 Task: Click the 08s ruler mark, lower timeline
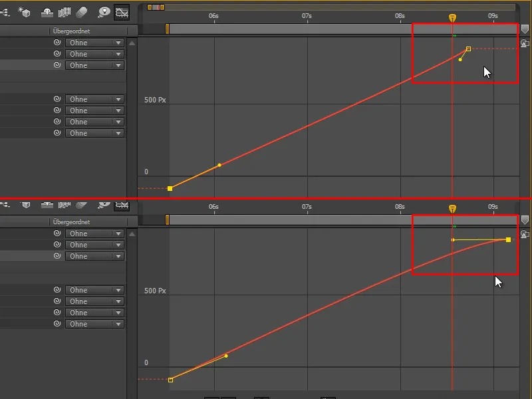[x=400, y=207]
